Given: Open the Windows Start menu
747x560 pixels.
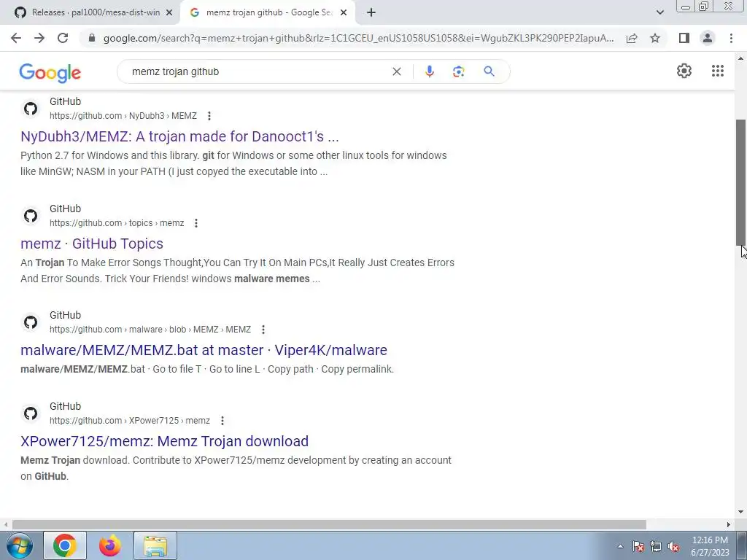Looking at the screenshot, I should [19, 545].
